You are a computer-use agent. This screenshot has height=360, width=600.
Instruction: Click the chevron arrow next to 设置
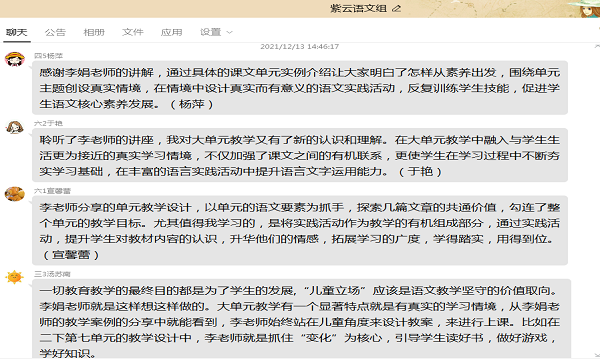[x=229, y=33]
